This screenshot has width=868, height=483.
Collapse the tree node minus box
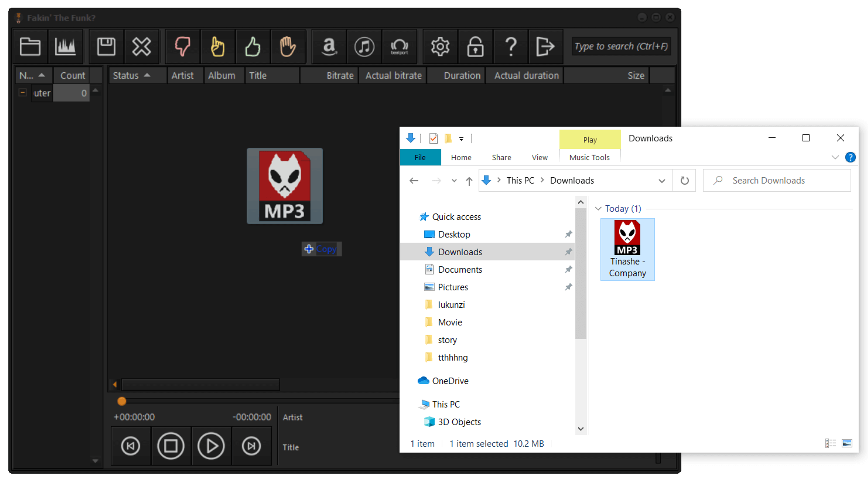coord(23,93)
